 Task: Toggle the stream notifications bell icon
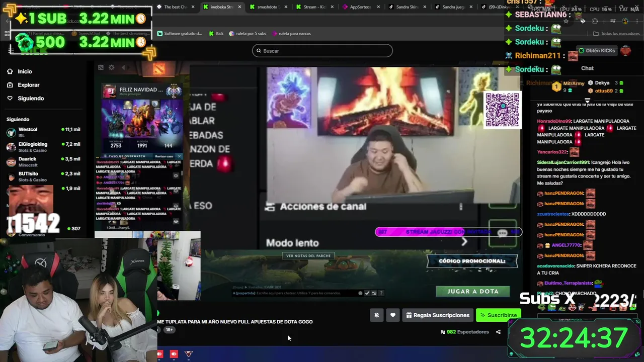[x=376, y=315]
